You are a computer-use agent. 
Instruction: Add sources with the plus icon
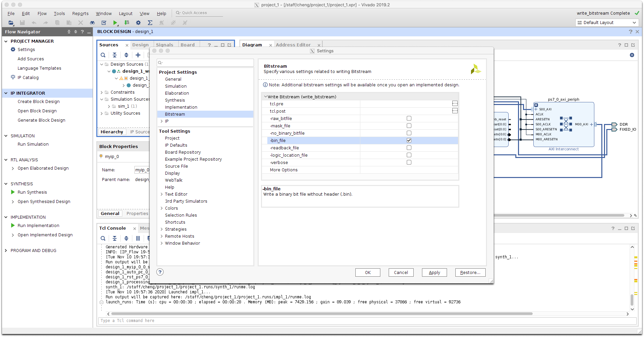pos(138,55)
